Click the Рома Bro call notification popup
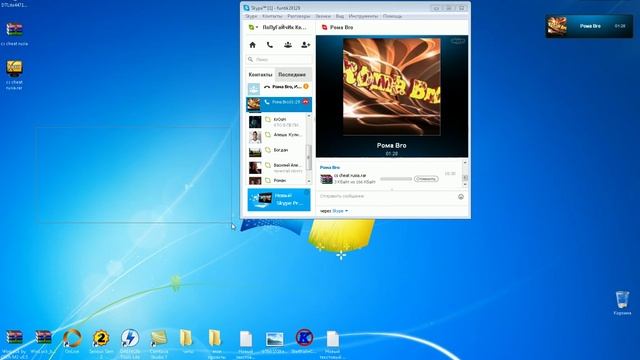Viewport: 640px width, 360px height. (x=589, y=26)
